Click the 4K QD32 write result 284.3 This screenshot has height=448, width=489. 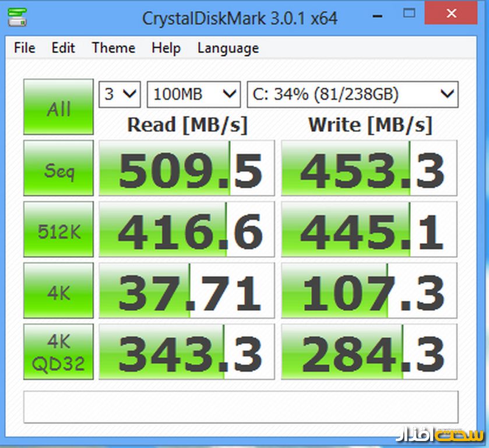369,352
